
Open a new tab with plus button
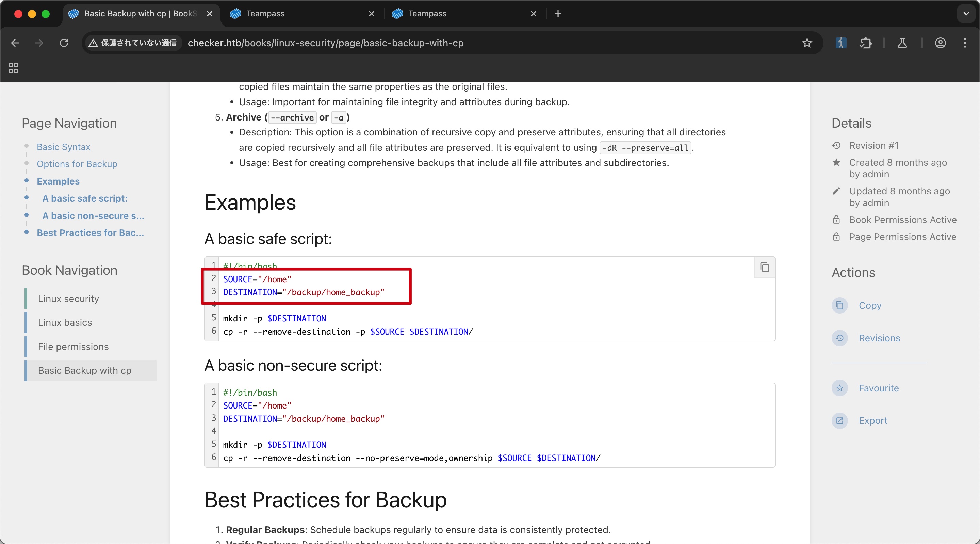(x=558, y=14)
